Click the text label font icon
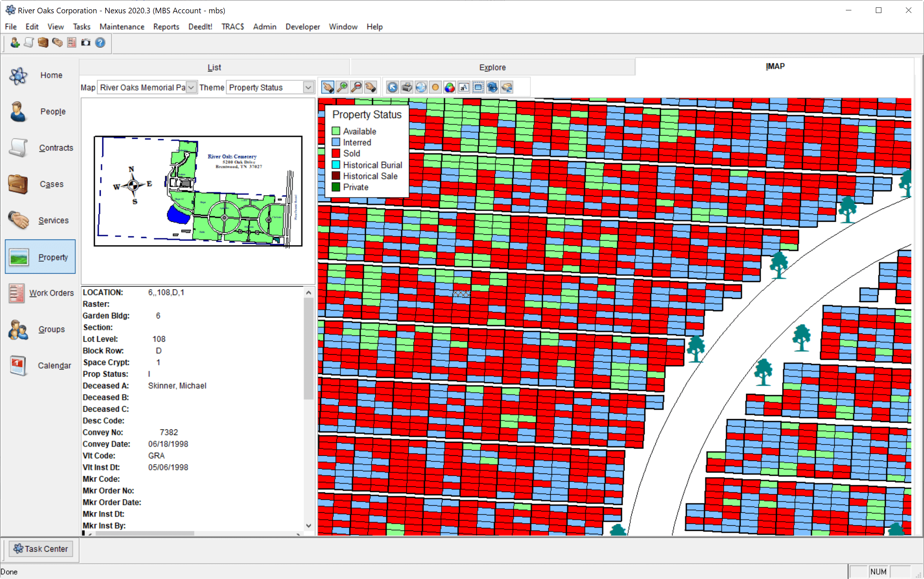 click(x=464, y=87)
